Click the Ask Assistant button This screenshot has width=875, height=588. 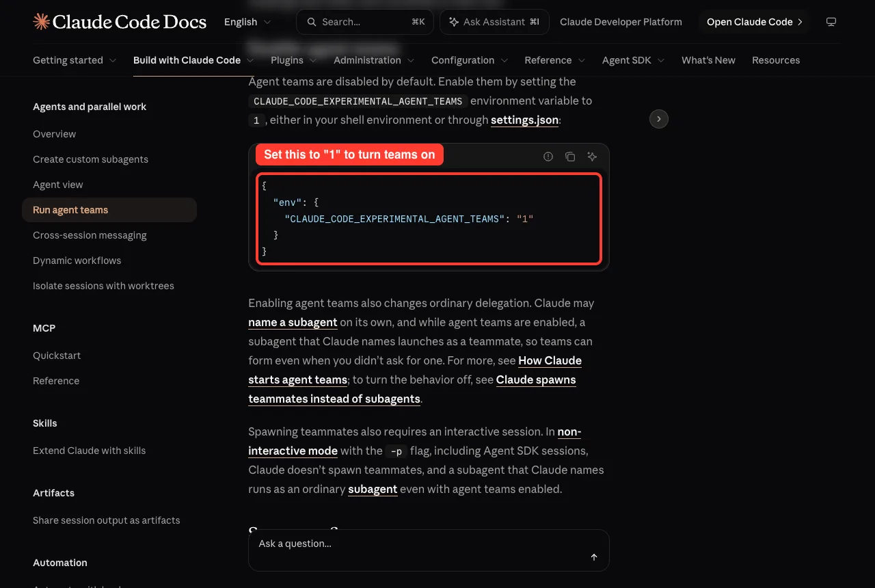(494, 22)
